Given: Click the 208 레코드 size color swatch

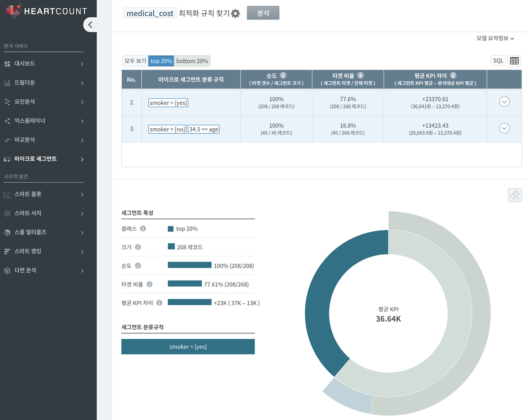Looking at the screenshot, I should (171, 247).
